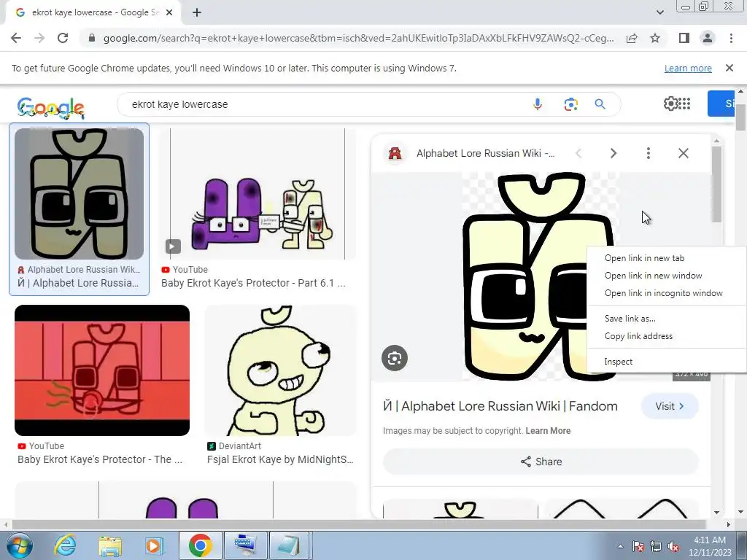Expand the tab search dropdown arrow
The height and width of the screenshot is (560, 747).
[x=659, y=12]
